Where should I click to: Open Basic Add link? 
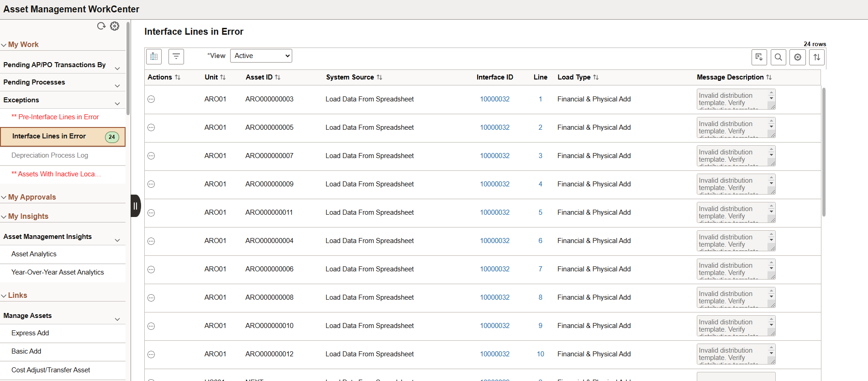[26, 351]
